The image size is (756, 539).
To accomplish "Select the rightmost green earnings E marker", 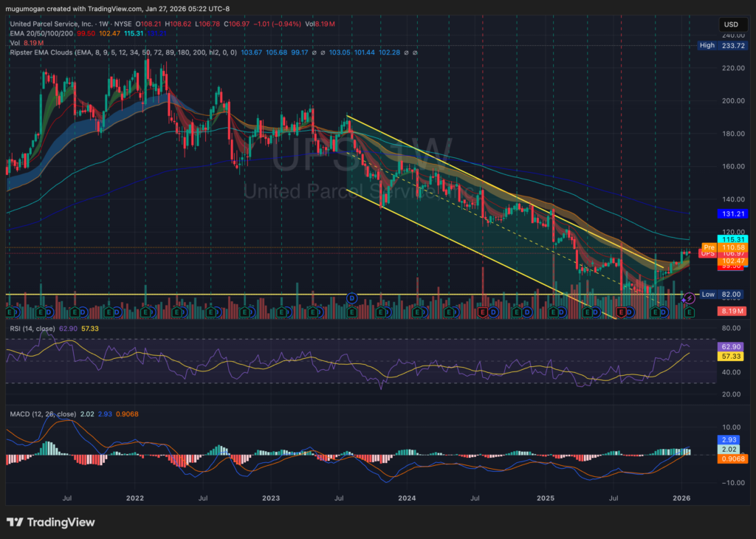I will coord(689,313).
